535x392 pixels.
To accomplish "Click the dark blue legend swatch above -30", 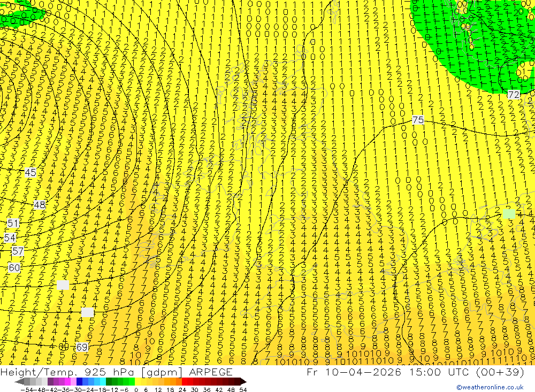I will (79, 381).
